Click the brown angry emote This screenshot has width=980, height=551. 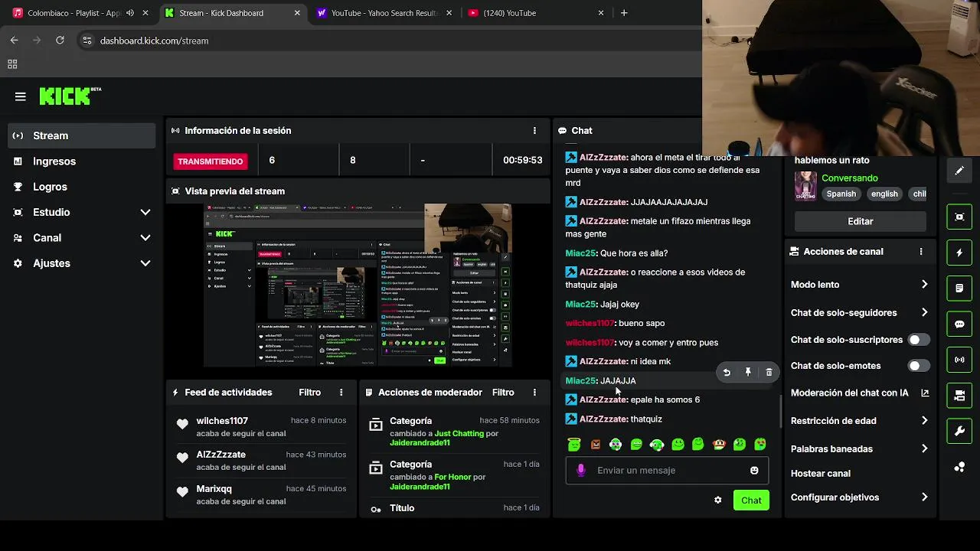tap(595, 445)
